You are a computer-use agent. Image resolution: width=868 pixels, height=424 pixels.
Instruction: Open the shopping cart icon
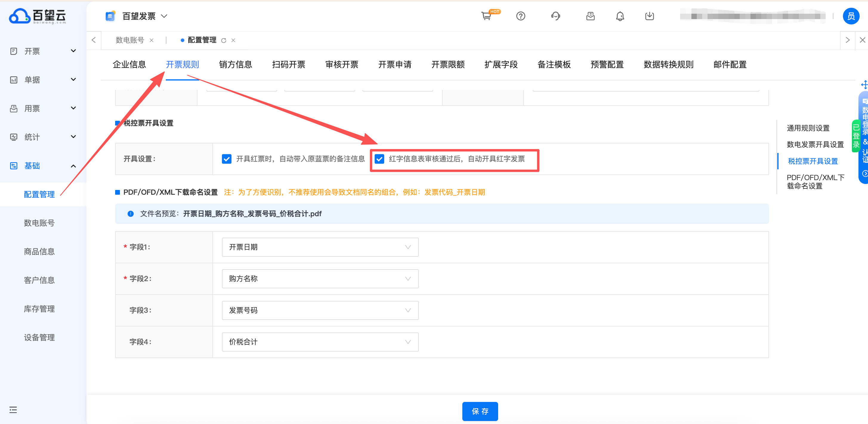[486, 16]
